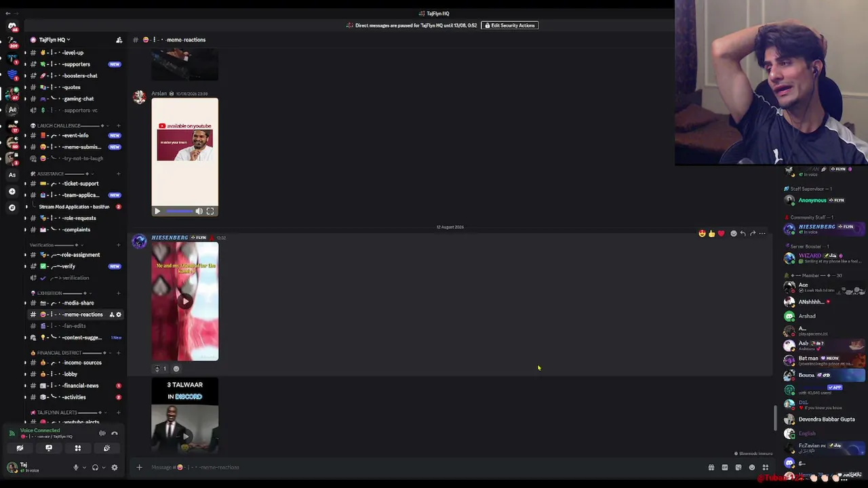Viewport: 868px width, 488px height.
Task: Create a channel in LAUGH CHALLENGE category
Action: click(x=118, y=126)
